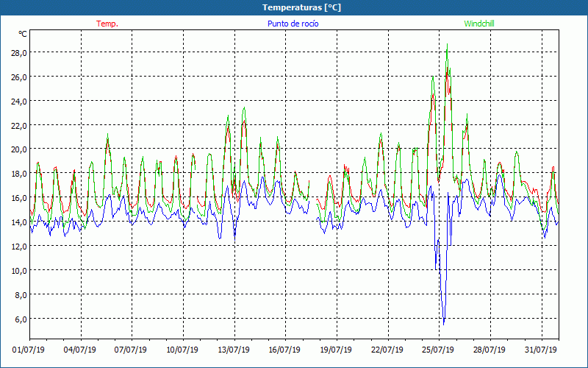Click the 6,0 y-axis value
This screenshot has height=368, width=588.
pos(21,319)
